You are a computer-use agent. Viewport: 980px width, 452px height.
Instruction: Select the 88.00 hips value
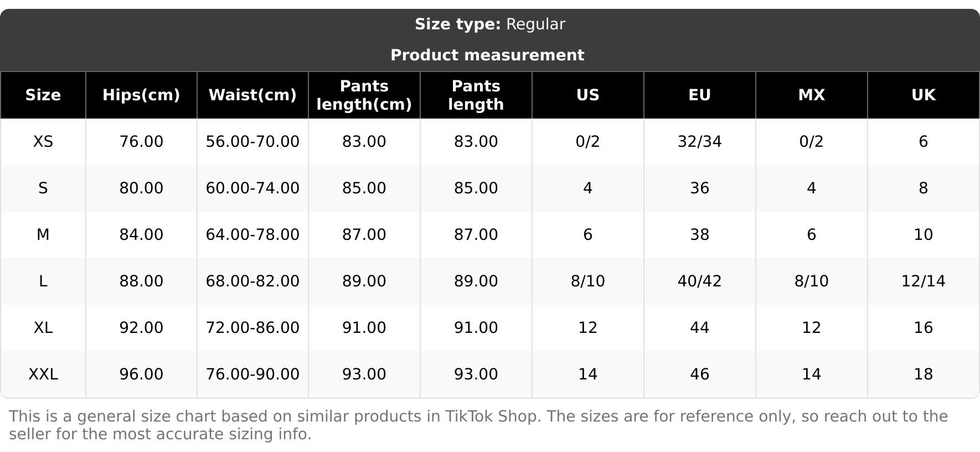point(141,281)
